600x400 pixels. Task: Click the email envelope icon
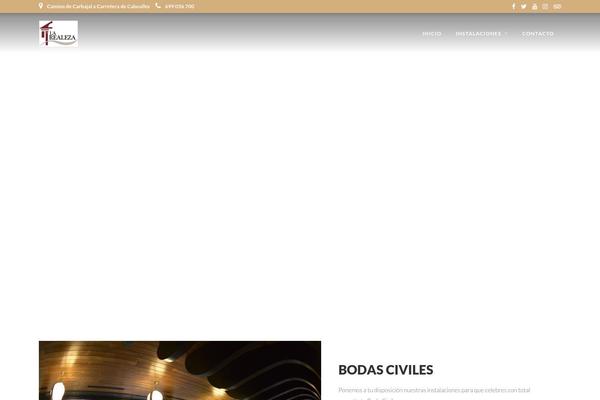coord(557,7)
